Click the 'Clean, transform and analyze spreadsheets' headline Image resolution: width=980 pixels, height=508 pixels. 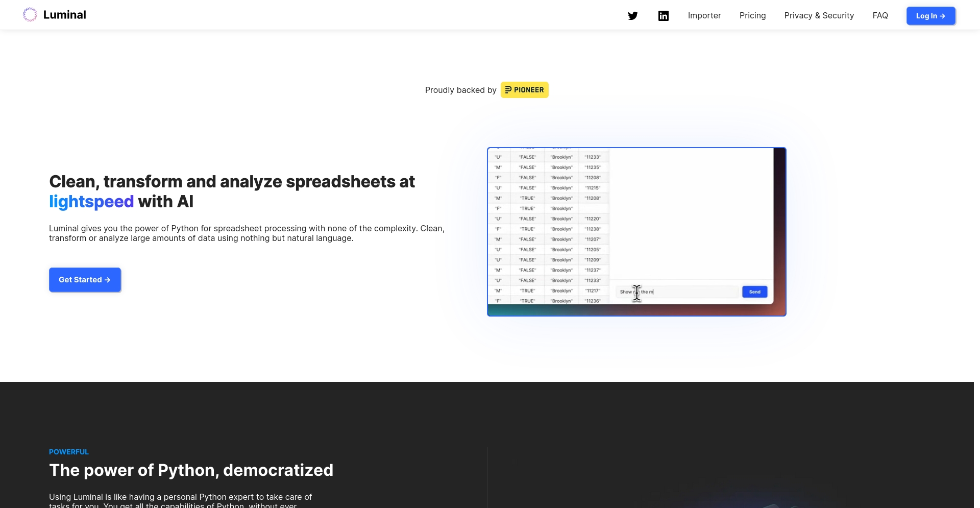pyautogui.click(x=232, y=191)
